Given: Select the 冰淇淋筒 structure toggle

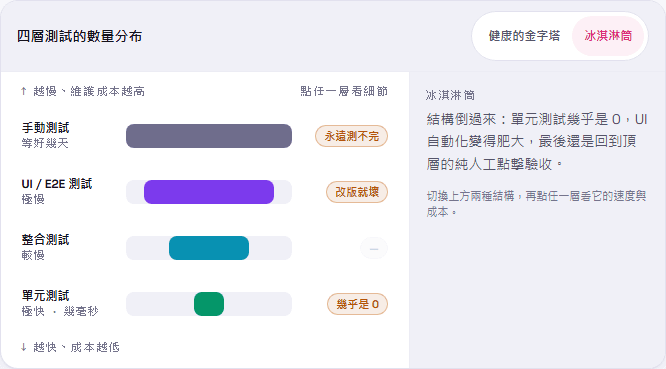Looking at the screenshot, I should (608, 36).
